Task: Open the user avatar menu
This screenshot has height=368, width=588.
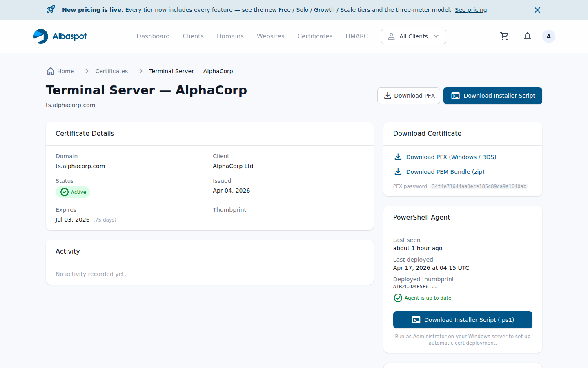Action: [549, 36]
